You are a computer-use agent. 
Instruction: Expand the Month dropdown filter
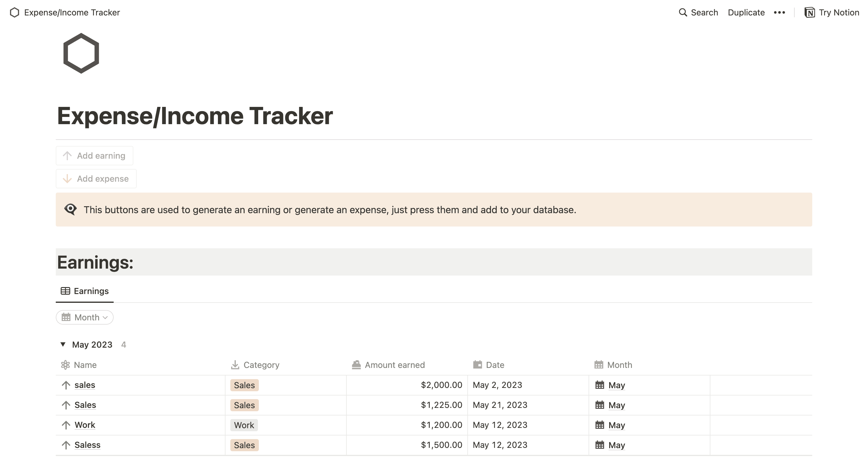click(x=85, y=317)
